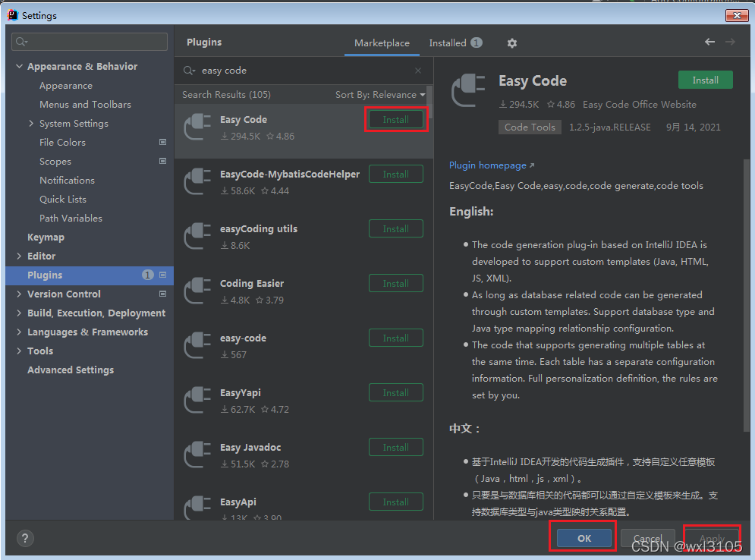Expand the Version Control section
This screenshot has height=560, width=755.
[19, 294]
